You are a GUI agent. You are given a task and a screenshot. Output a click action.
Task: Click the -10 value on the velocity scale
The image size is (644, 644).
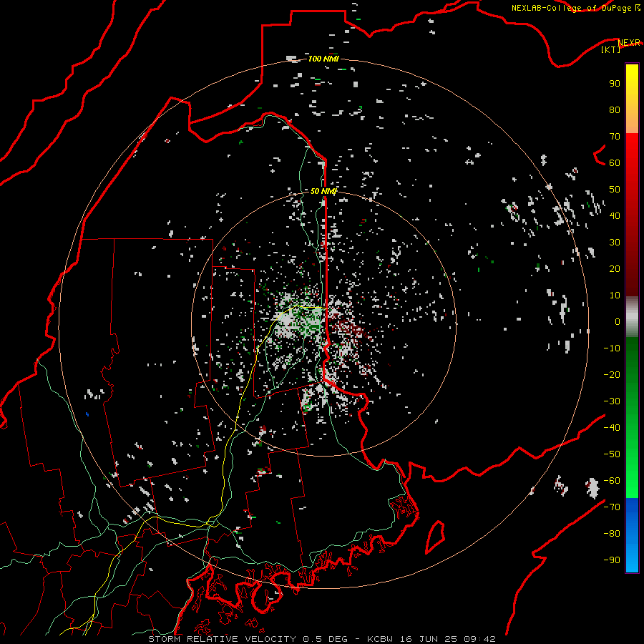pos(612,348)
